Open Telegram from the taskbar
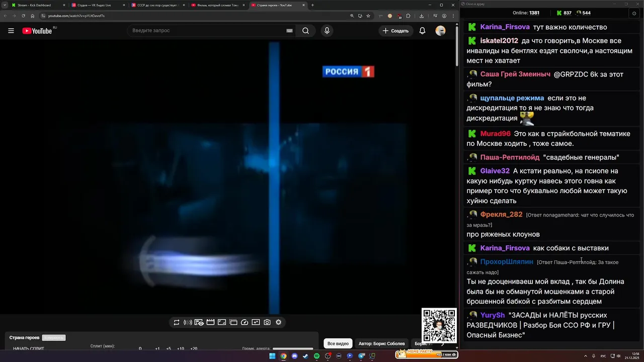 361,356
